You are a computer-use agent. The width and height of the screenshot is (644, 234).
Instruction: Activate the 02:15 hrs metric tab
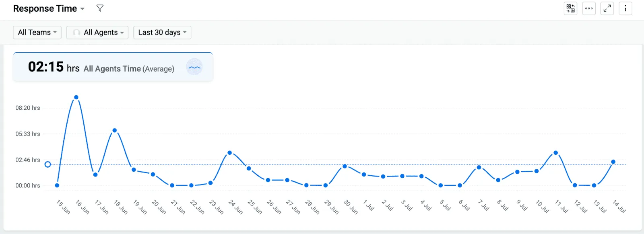[46, 66]
